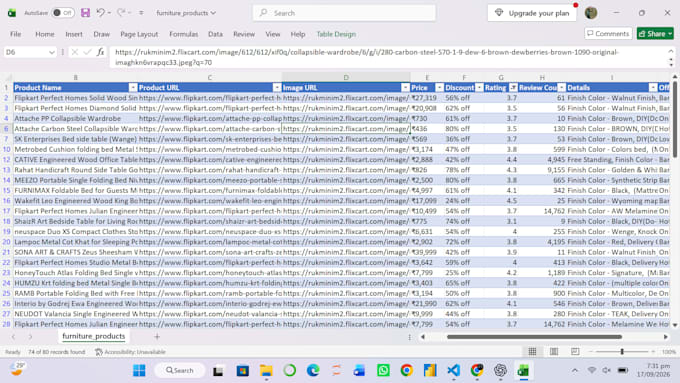Click the scroll right arrow on horizontal scrollbar
Screen dimensions: 680x383
click(666, 337)
